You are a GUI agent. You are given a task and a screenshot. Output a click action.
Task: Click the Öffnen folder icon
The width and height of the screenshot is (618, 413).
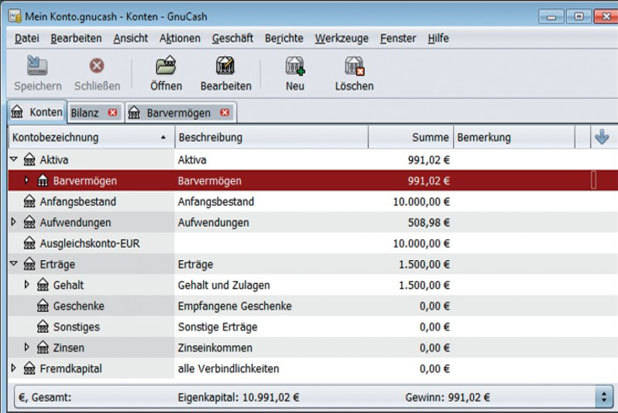(x=166, y=65)
